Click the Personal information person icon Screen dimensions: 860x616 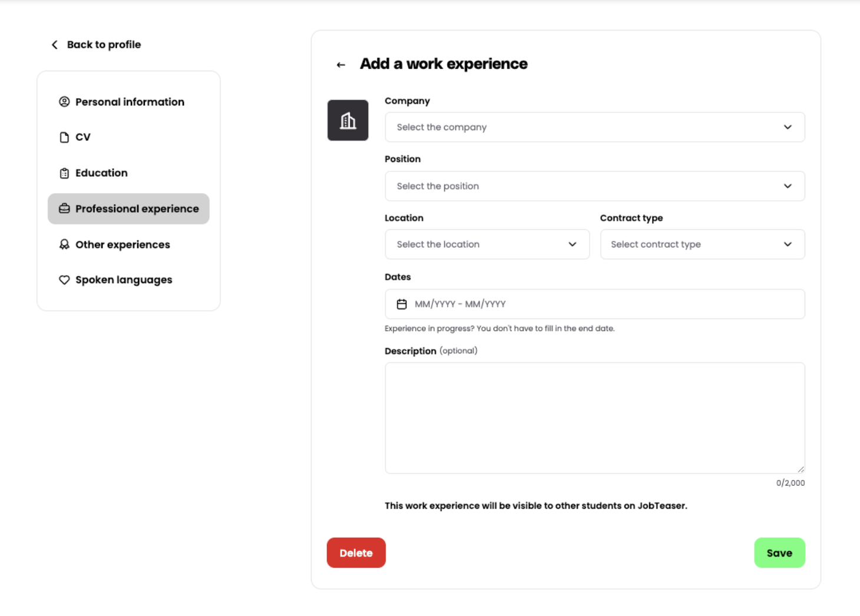(64, 102)
